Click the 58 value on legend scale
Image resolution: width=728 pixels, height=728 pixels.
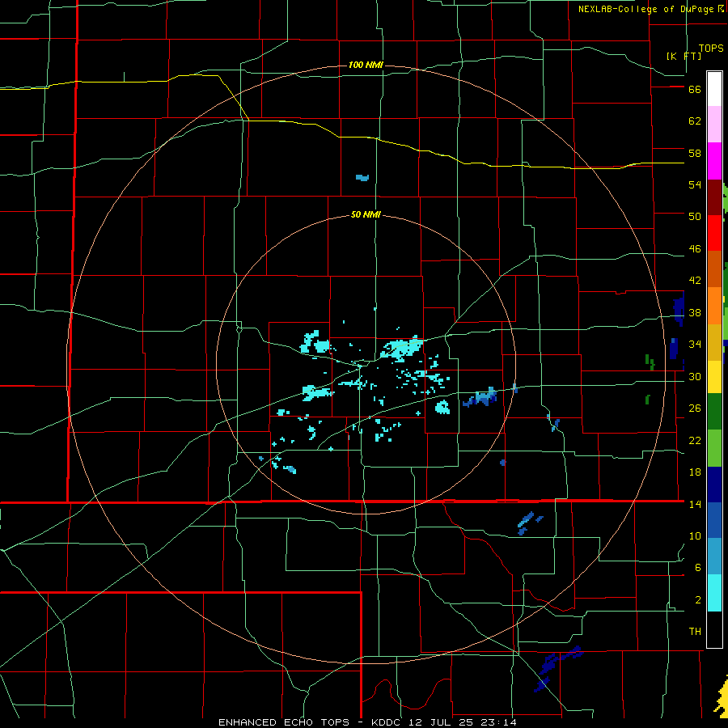tap(695, 153)
